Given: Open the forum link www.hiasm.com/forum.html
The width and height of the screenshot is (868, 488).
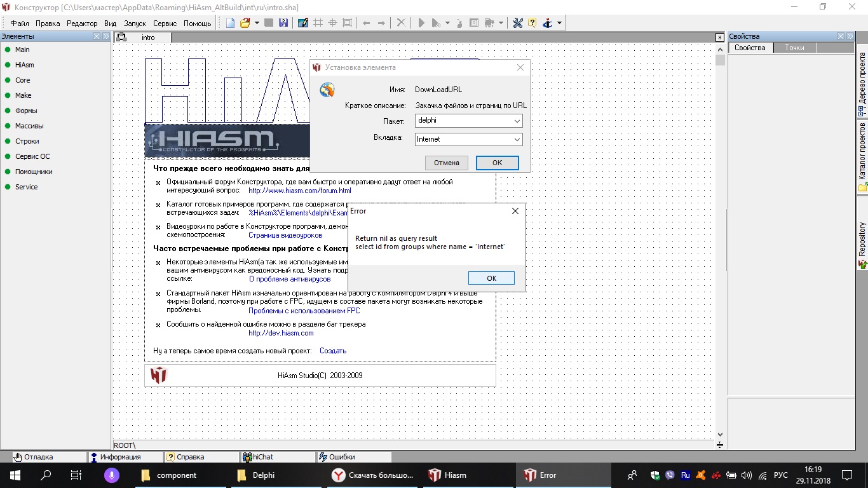Looking at the screenshot, I should click(x=299, y=190).
